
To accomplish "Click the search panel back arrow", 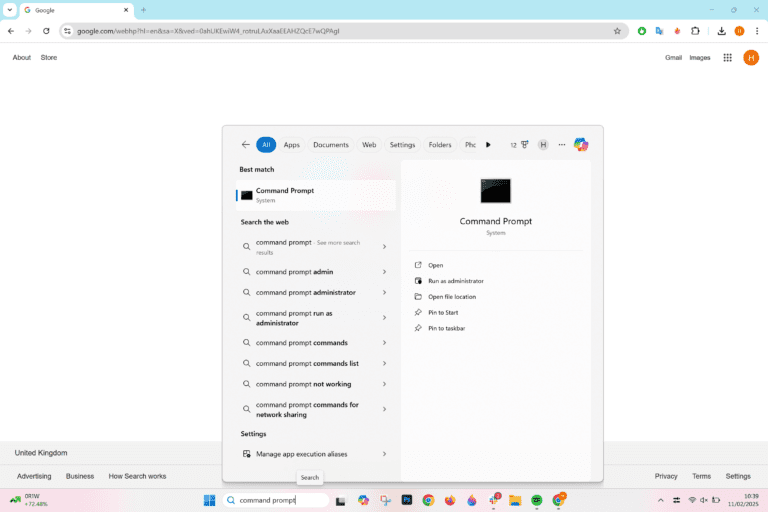I will click(x=245, y=145).
